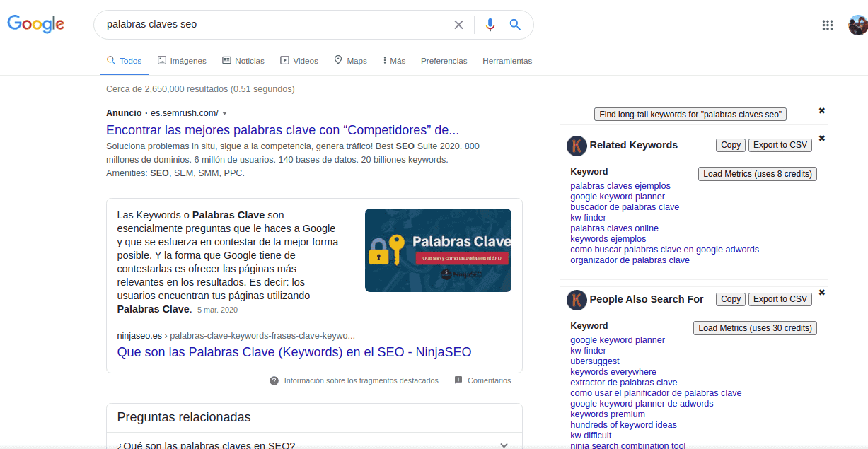This screenshot has height=449, width=868.
Task: Open related keyword 'buscador de palabras clave'
Action: 625,207
